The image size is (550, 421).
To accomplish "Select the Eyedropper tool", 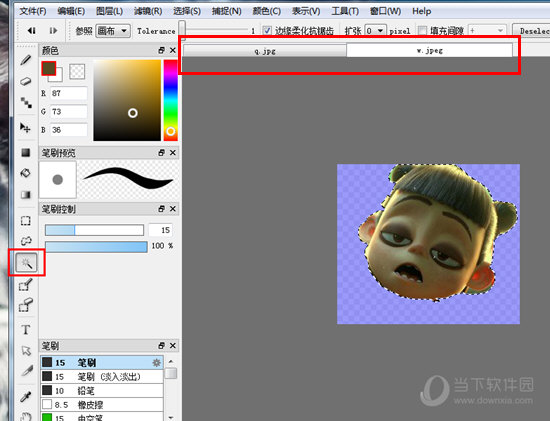I will point(26,396).
